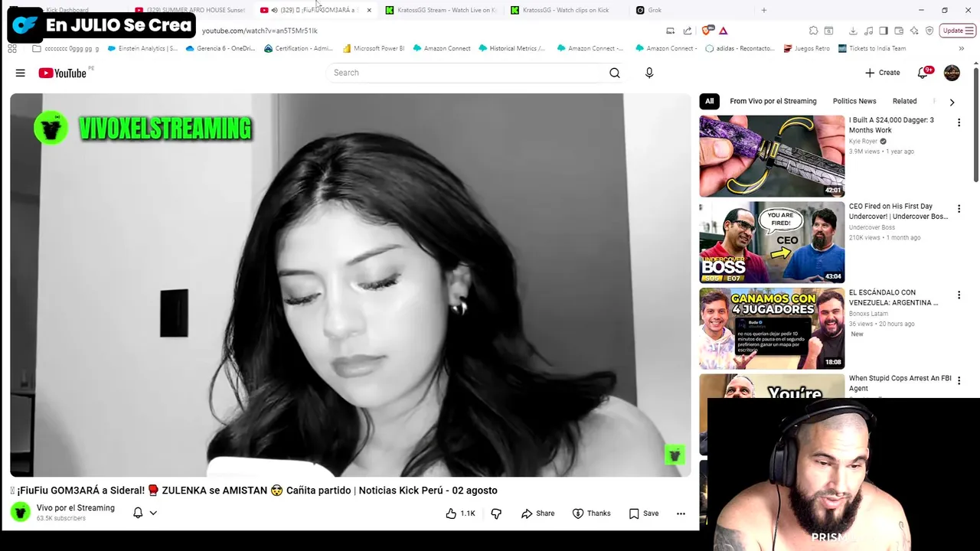The image size is (980, 551).
Task: Open YouTube notifications bell
Action: 923,73
